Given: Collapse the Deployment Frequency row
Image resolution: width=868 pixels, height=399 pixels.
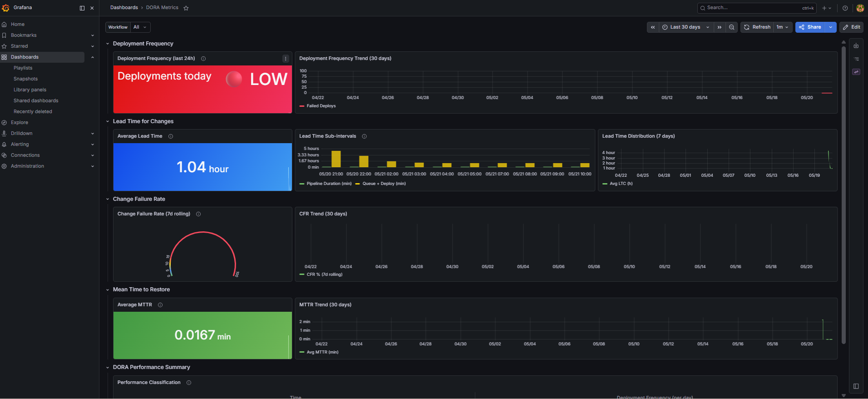Looking at the screenshot, I should coord(108,44).
